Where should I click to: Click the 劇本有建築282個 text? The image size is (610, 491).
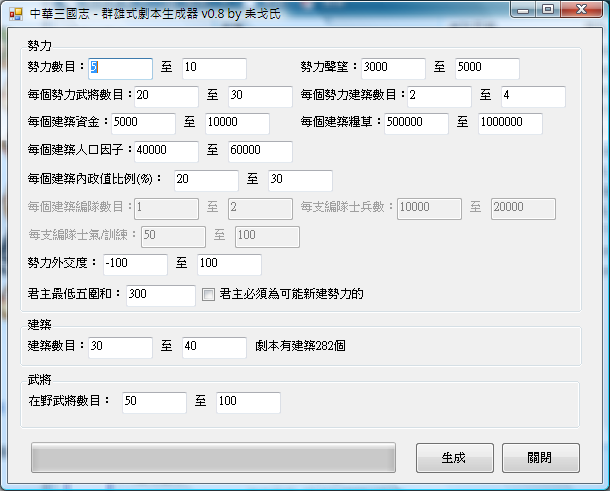click(x=300, y=345)
